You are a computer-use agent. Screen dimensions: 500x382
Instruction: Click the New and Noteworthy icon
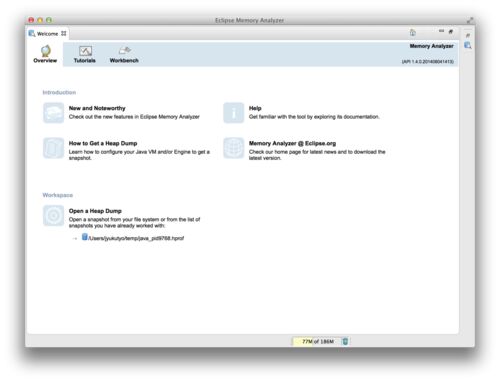pyautogui.click(x=53, y=113)
